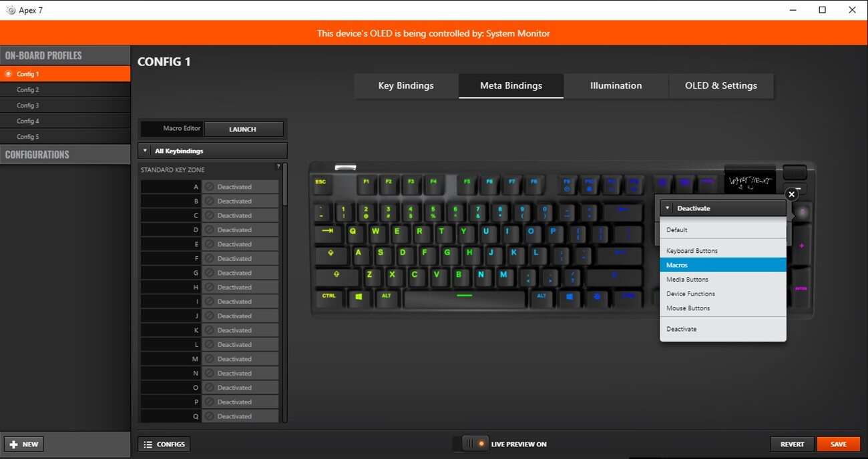This screenshot has height=459, width=868.
Task: Select Config 1 radio in on-board profiles
Action: 8,74
